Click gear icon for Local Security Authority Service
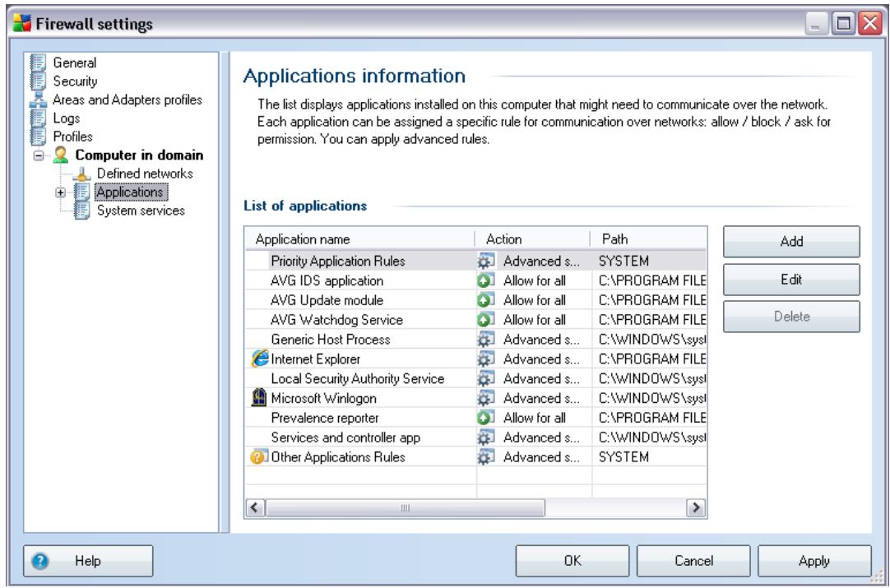 [486, 378]
